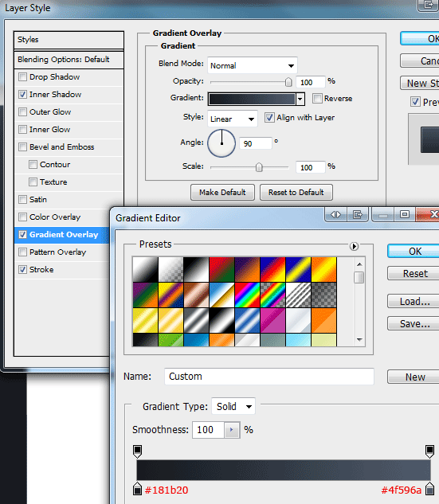Click the Angle dial control
Image resolution: width=439 pixels, height=504 pixels.
pyautogui.click(x=221, y=143)
